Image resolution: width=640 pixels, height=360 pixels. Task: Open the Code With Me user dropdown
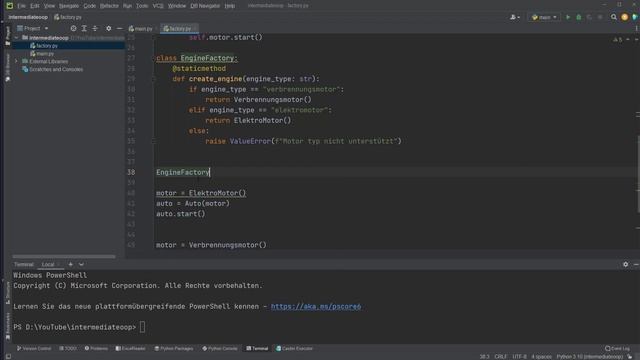(x=515, y=17)
